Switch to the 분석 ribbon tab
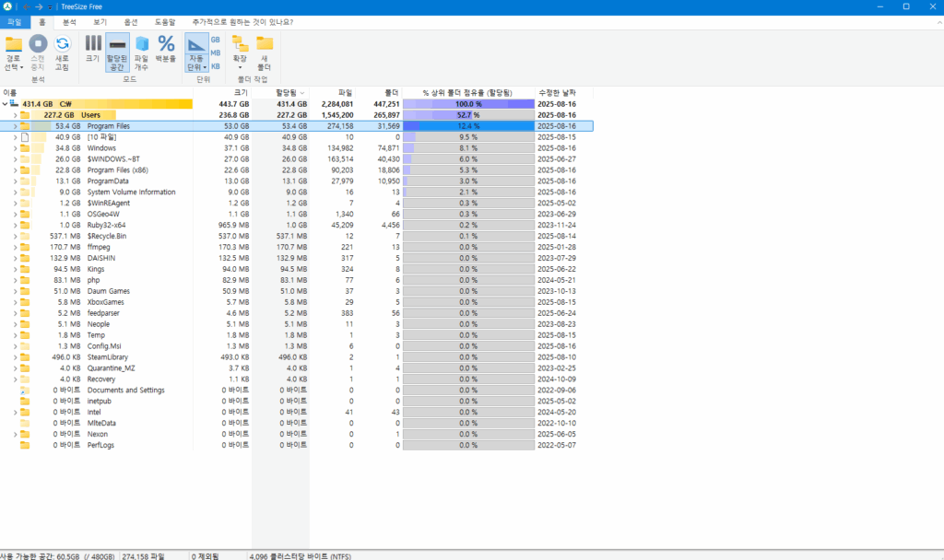The height and width of the screenshot is (560, 944). pyautogui.click(x=70, y=22)
